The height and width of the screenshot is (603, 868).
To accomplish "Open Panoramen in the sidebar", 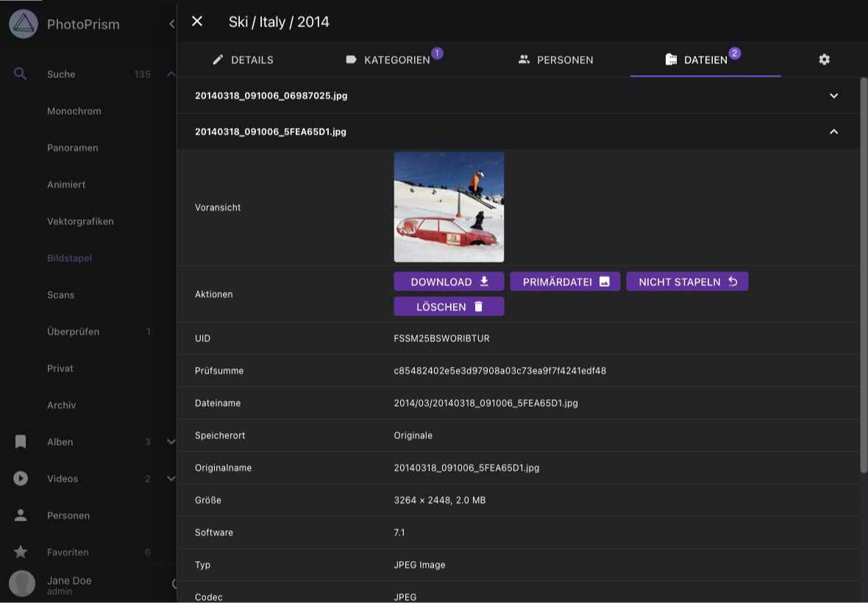I will pyautogui.click(x=73, y=148).
